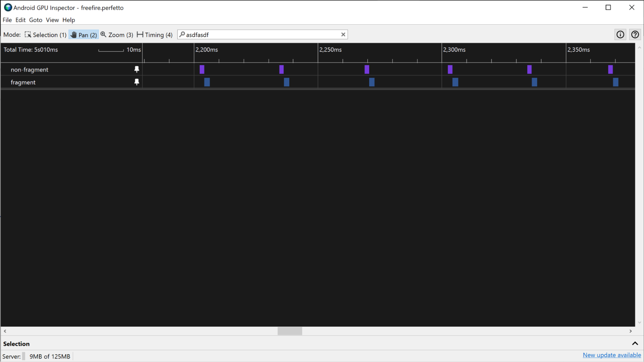Open the File menu

coord(7,20)
